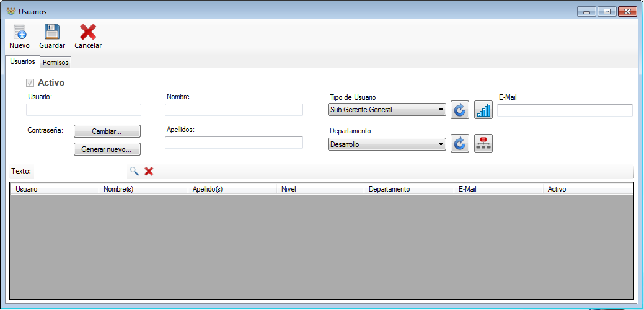This screenshot has width=644, height=310.
Task: Toggle the Activo checkbox
Action: click(x=30, y=83)
